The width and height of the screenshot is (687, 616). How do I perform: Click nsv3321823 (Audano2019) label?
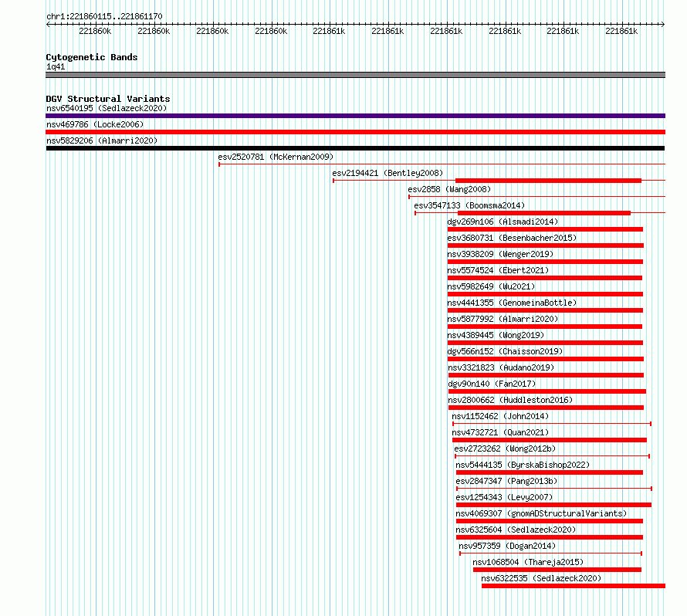point(501,367)
